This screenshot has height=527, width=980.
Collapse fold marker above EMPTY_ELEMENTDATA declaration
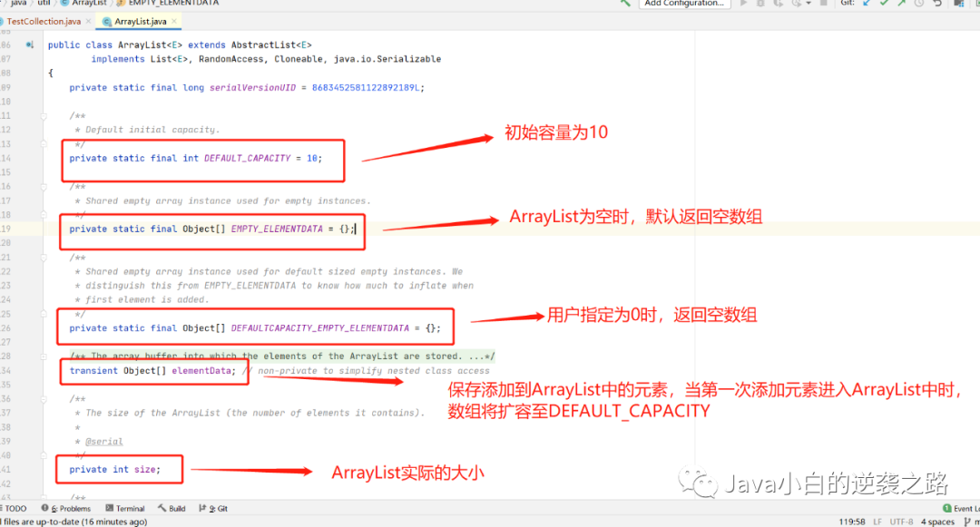44,215
